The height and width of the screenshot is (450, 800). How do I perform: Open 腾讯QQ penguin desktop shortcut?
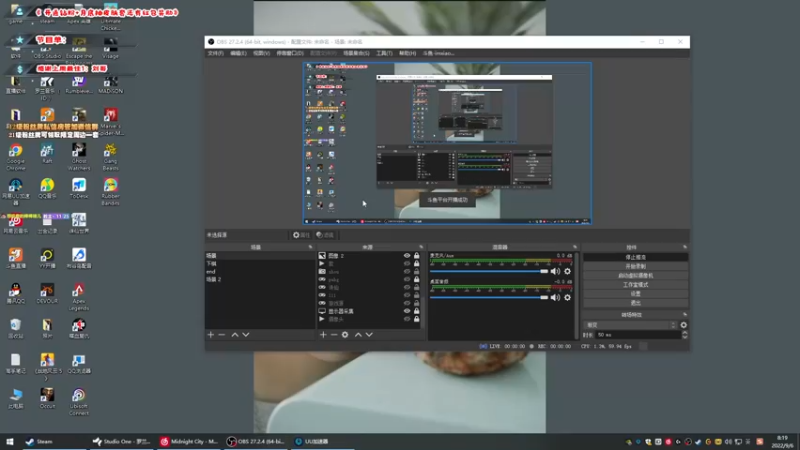(15, 293)
